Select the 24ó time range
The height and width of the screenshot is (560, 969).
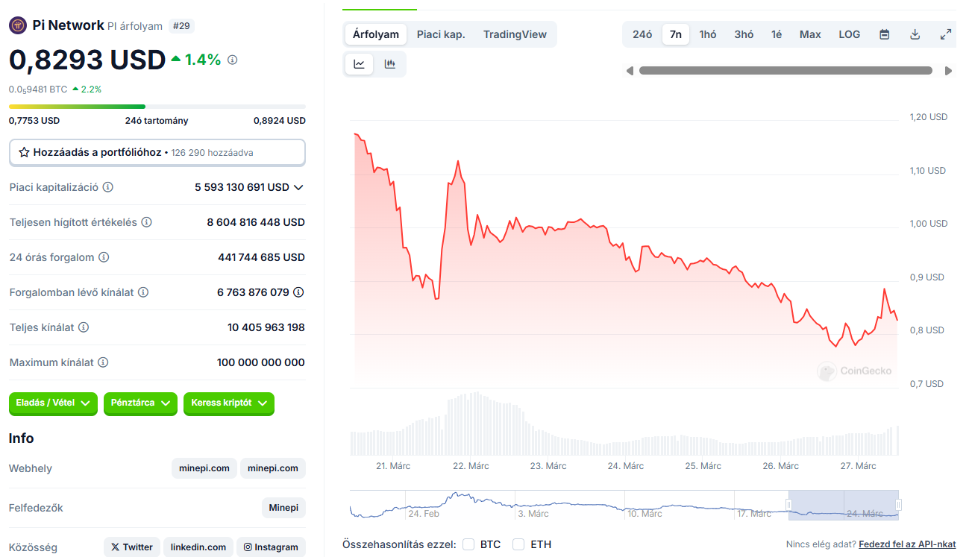[642, 34]
